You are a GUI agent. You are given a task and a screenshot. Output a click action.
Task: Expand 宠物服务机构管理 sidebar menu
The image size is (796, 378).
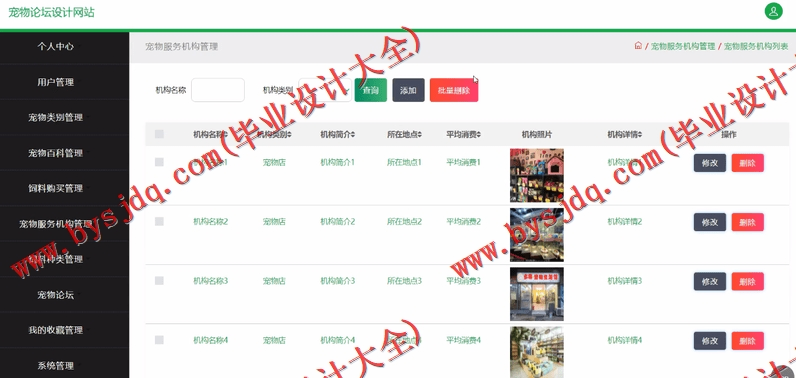(x=55, y=224)
